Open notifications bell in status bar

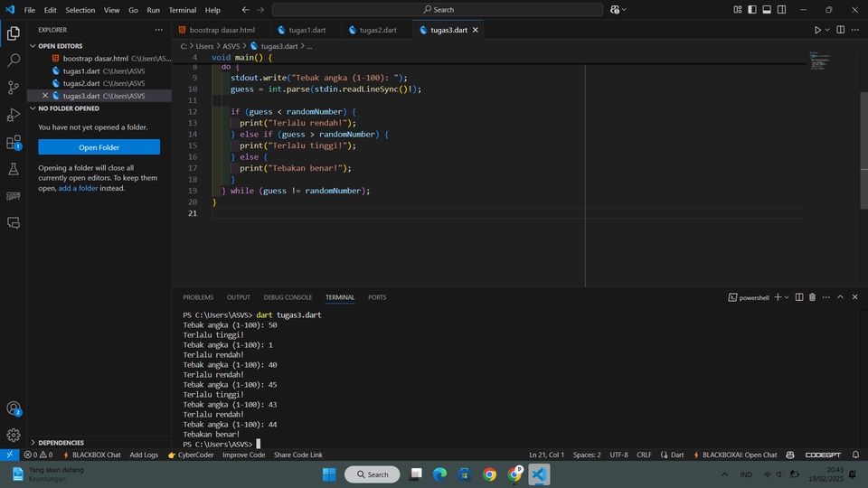pos(855,455)
